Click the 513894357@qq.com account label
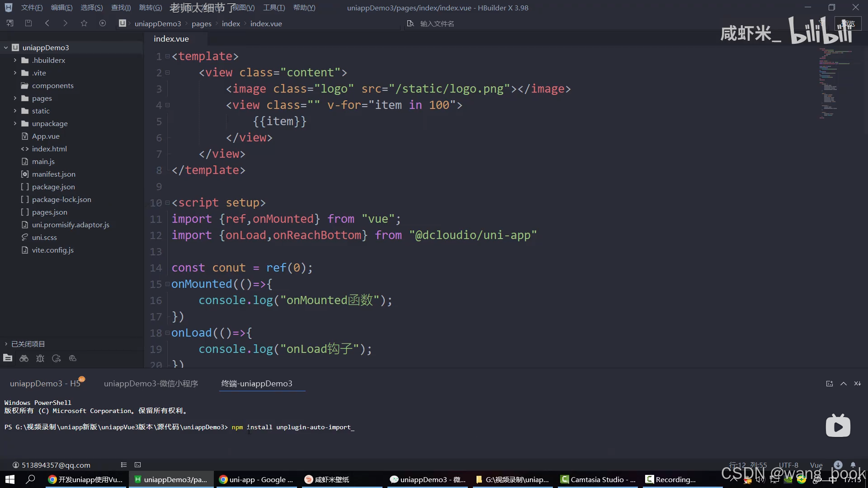 point(56,465)
